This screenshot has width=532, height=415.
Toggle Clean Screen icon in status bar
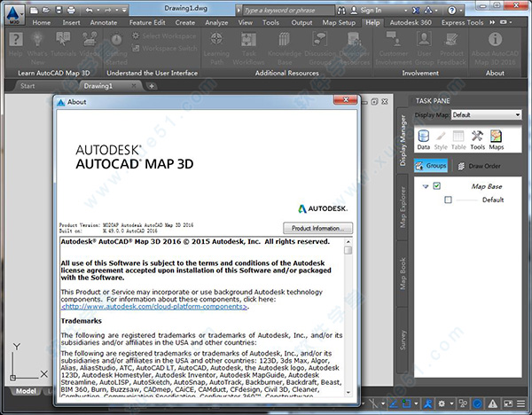508,403
